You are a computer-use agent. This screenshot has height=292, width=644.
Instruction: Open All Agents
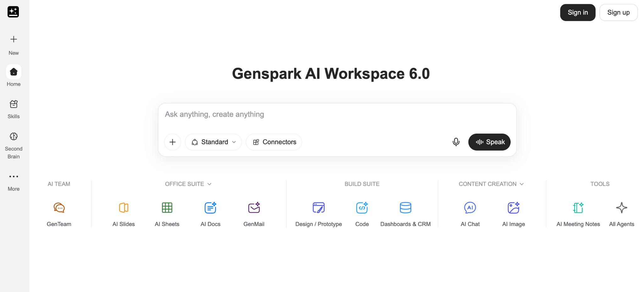622,214
